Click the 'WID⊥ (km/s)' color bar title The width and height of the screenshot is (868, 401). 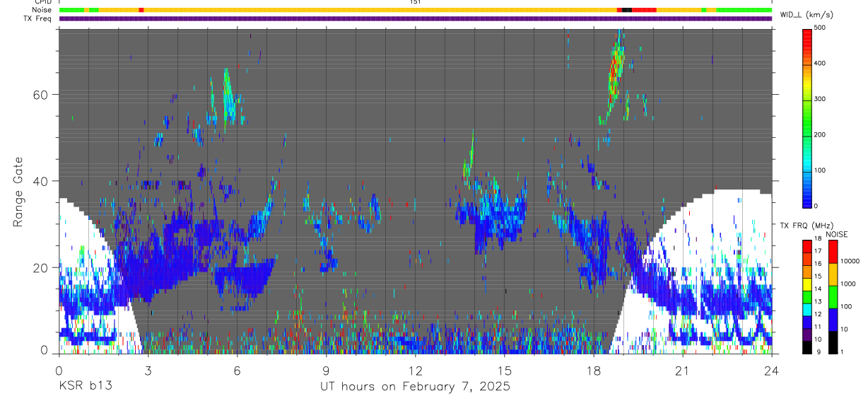(x=806, y=14)
